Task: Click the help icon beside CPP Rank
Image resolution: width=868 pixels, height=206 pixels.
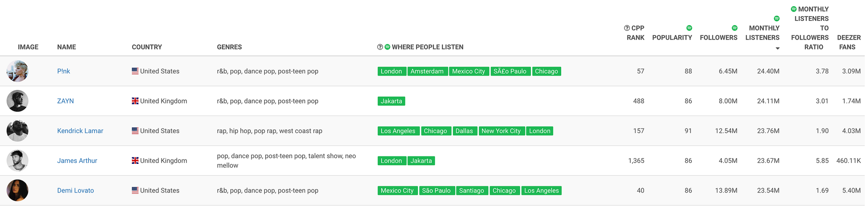Action: point(627,28)
